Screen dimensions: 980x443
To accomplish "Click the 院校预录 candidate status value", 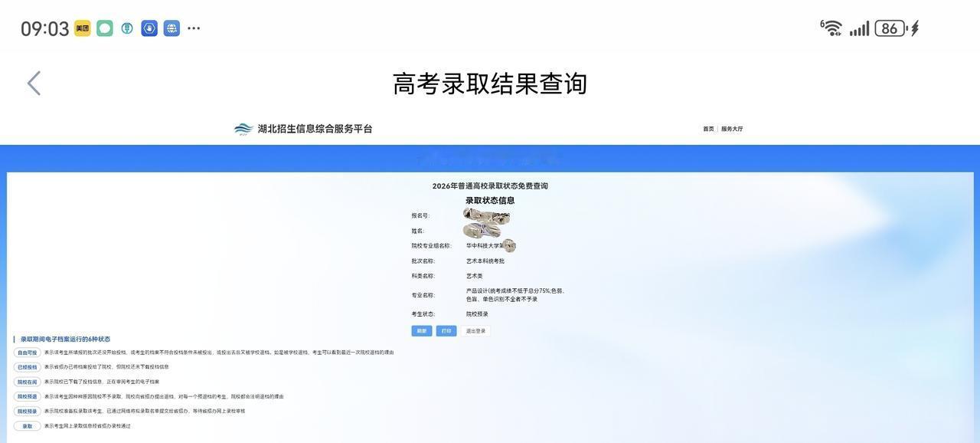I will click(x=477, y=314).
